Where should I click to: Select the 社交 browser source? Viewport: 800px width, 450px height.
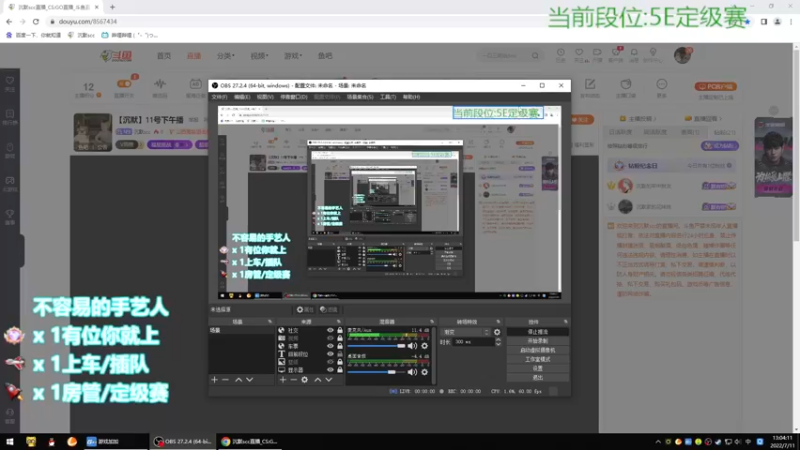click(x=310, y=331)
